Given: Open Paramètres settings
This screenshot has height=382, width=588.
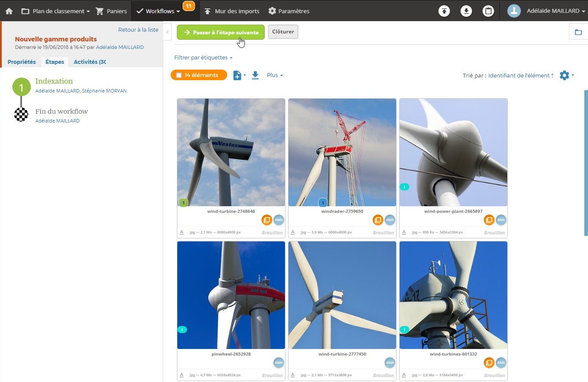Looking at the screenshot, I should pos(289,11).
